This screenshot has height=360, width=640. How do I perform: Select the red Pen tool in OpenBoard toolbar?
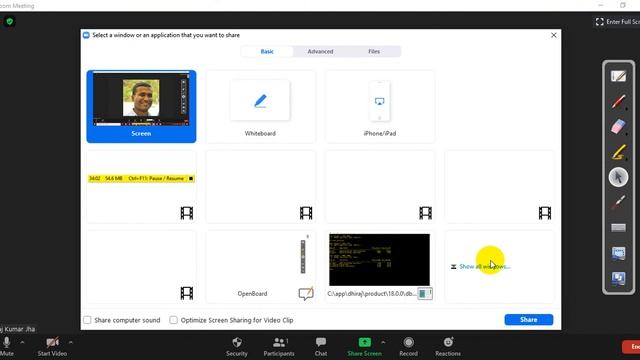(x=618, y=102)
